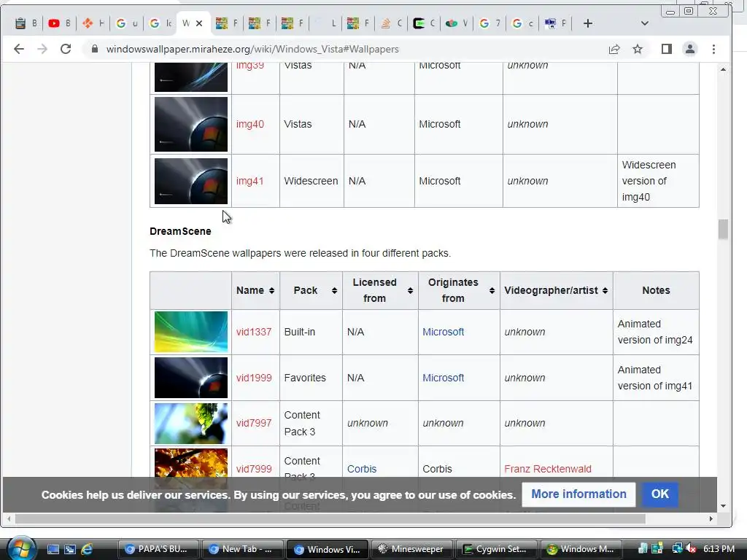This screenshot has width=747, height=560.
Task: Click the horizontal scrollbar right arrow
Action: 711,518
